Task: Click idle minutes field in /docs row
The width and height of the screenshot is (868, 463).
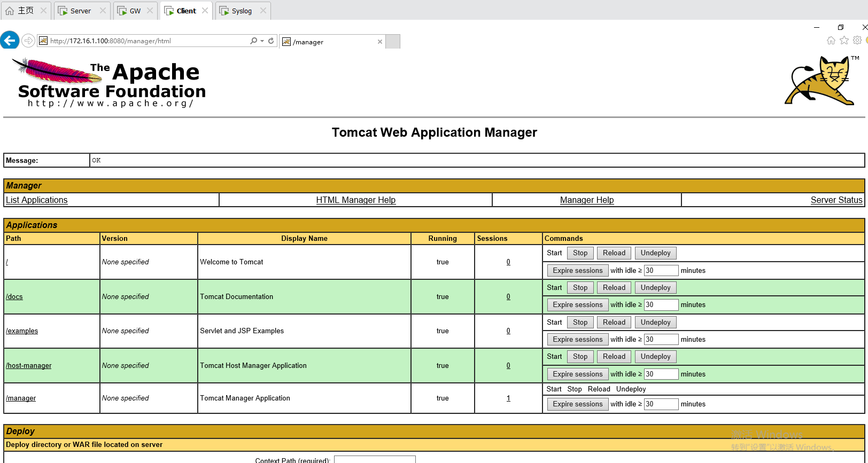Action: 661,305
